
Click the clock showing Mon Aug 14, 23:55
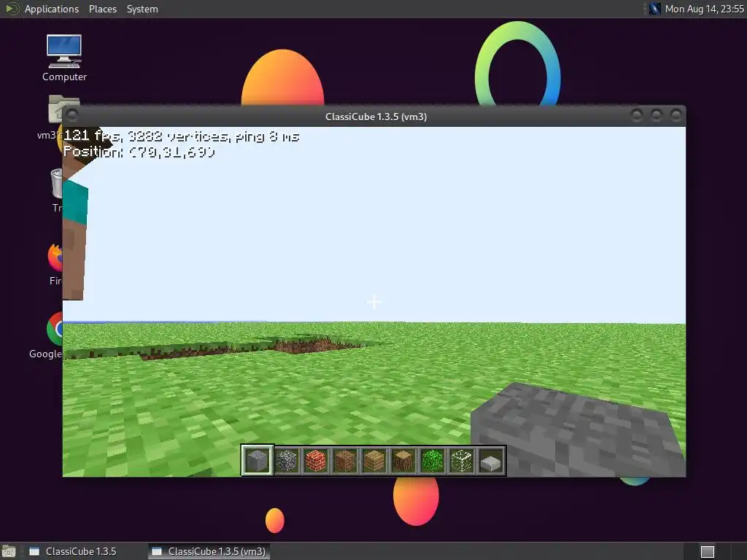(704, 9)
